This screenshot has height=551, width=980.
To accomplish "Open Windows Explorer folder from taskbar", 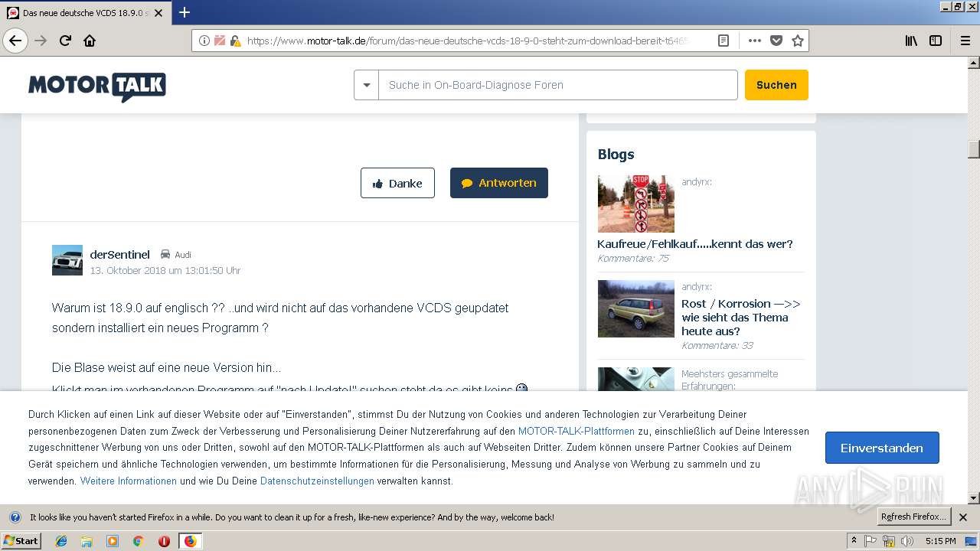I will pyautogui.click(x=87, y=541).
